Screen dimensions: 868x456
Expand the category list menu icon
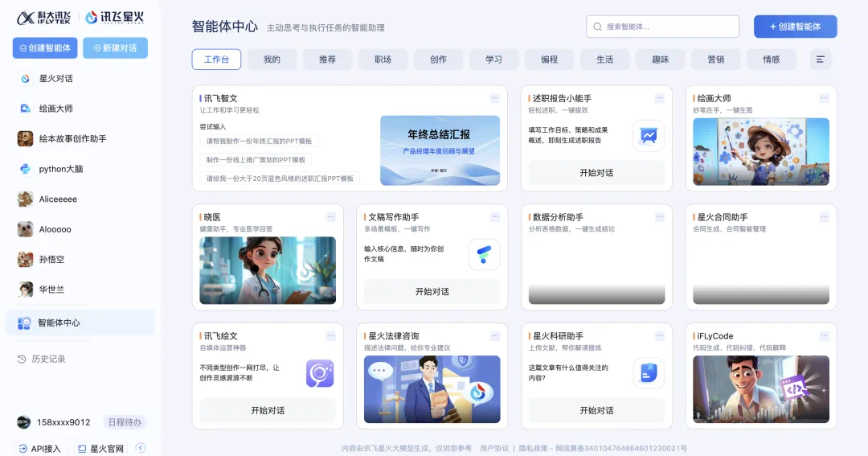(820, 60)
